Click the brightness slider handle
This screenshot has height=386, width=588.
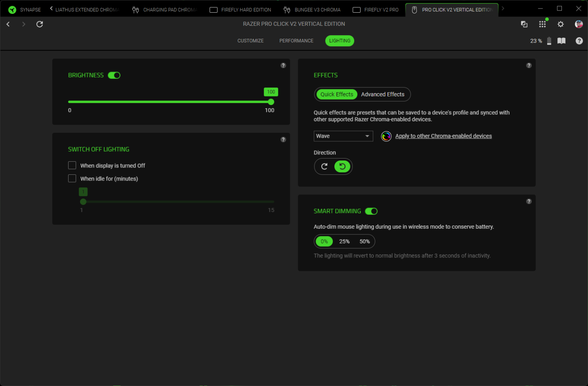coord(271,102)
